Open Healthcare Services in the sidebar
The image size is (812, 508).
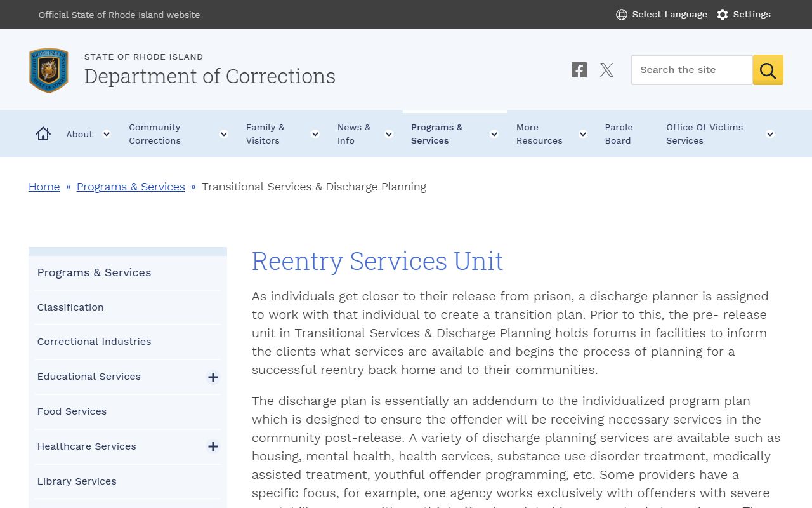(86, 446)
